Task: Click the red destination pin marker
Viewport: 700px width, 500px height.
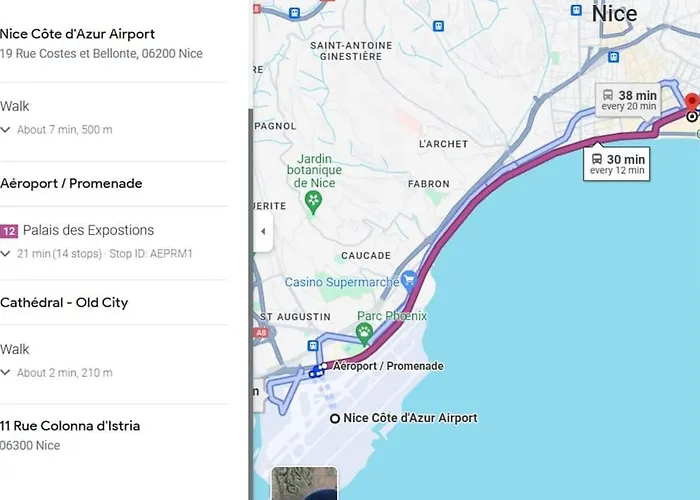Action: tap(692, 103)
